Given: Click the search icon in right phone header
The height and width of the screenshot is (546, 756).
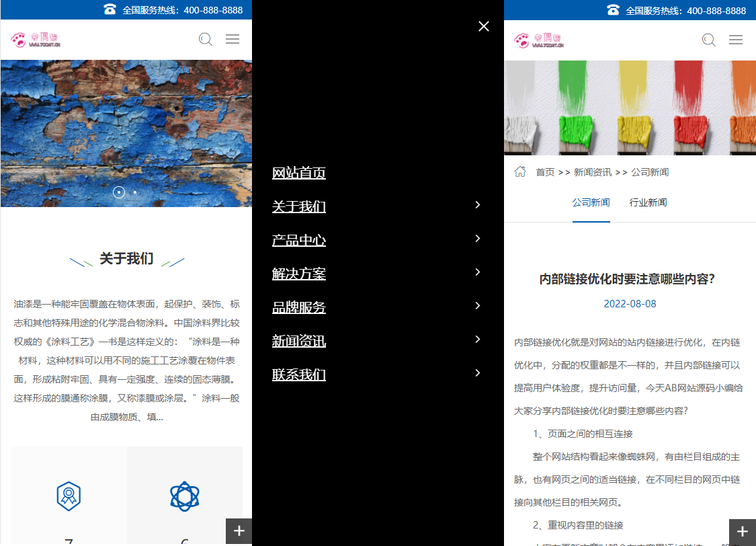Looking at the screenshot, I should point(709,40).
